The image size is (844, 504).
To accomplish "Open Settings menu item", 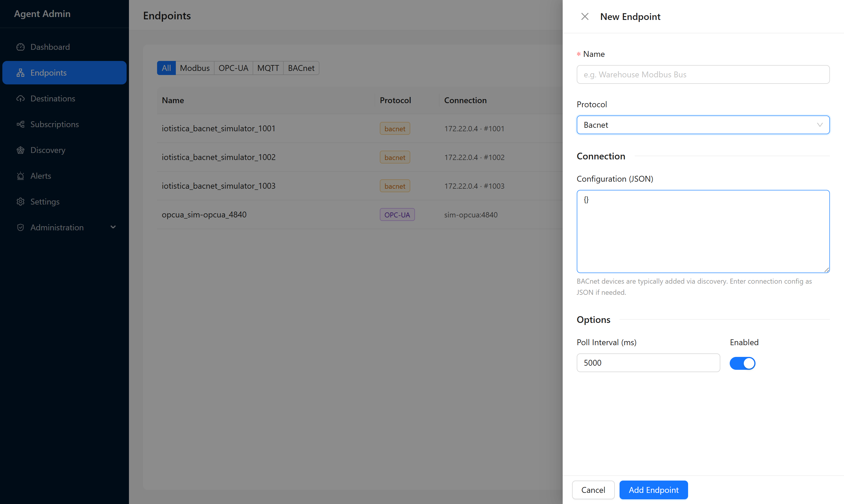I will [64, 202].
